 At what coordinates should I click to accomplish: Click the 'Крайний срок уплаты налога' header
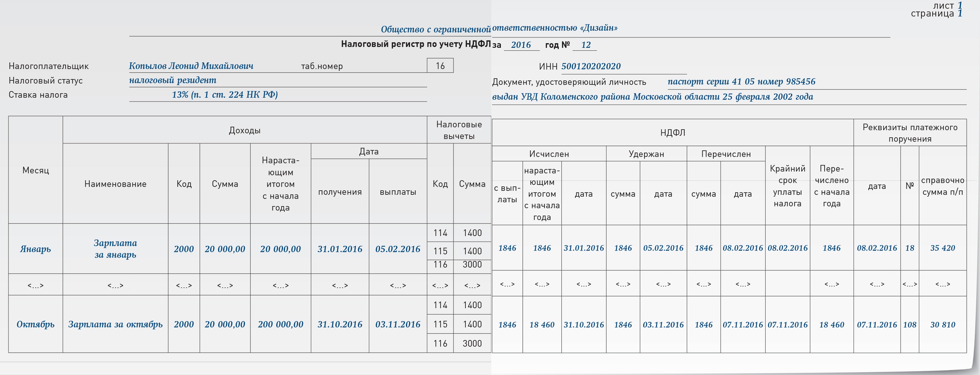788,186
